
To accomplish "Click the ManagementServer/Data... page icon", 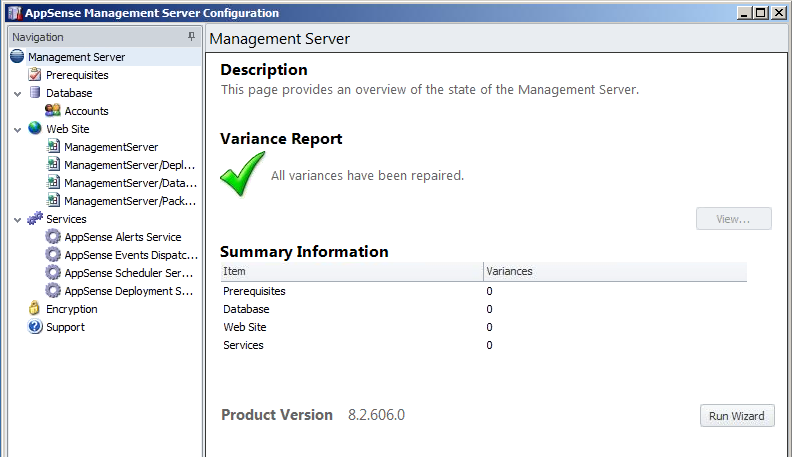I will click(x=53, y=182).
